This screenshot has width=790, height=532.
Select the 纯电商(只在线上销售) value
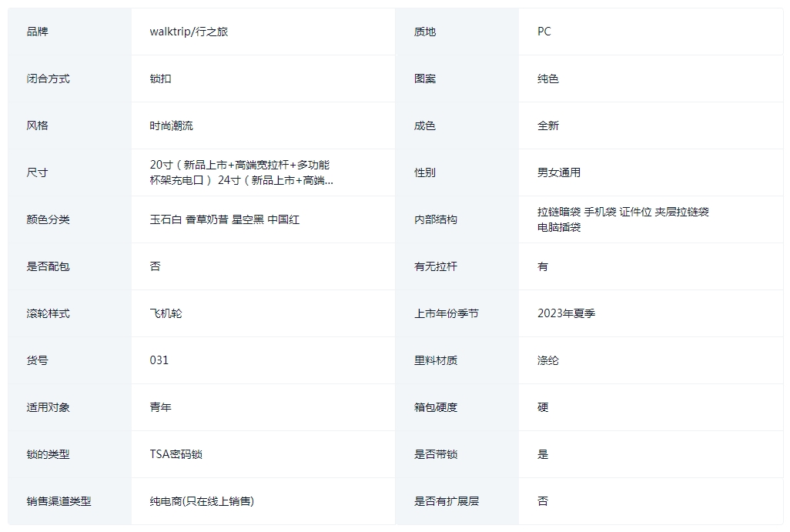click(x=202, y=501)
